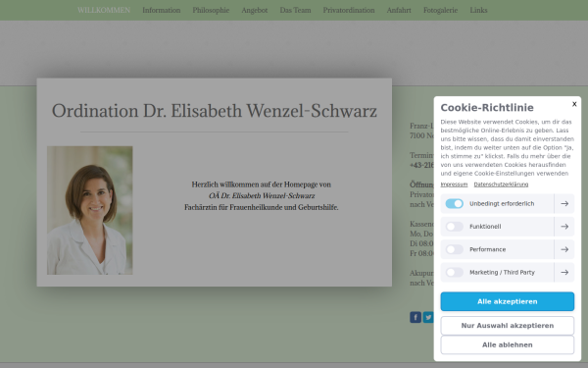Image resolution: width=588 pixels, height=368 pixels.
Task: Expand Unbedingt erforderlich details arrow
Action: [564, 203]
